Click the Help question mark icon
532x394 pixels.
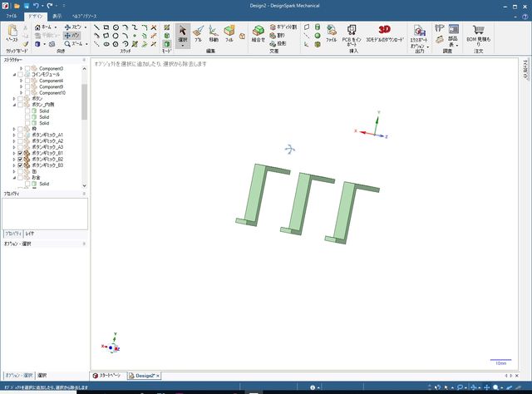click(x=525, y=17)
